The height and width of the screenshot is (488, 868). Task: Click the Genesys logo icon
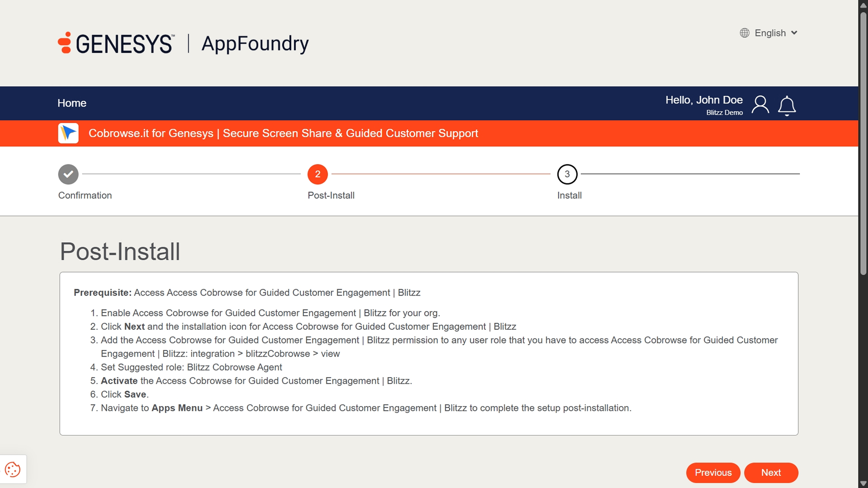[65, 43]
